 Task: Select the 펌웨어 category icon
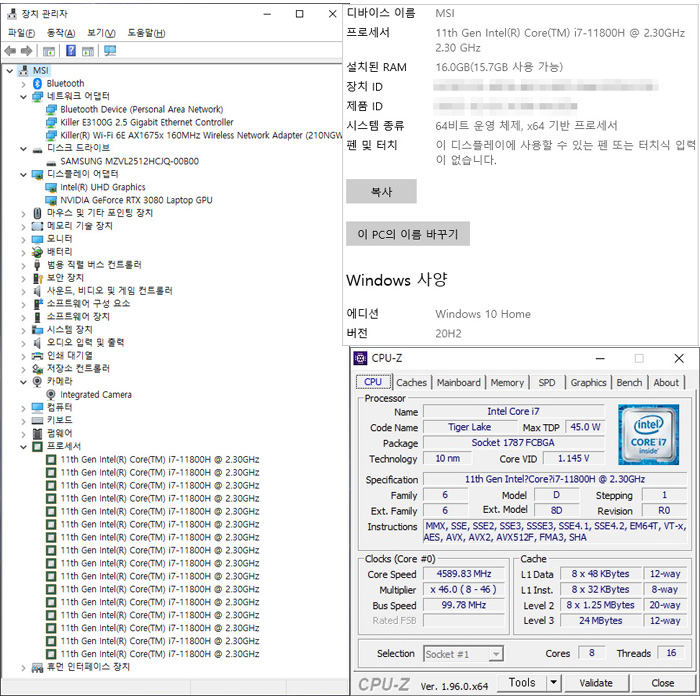point(38,433)
